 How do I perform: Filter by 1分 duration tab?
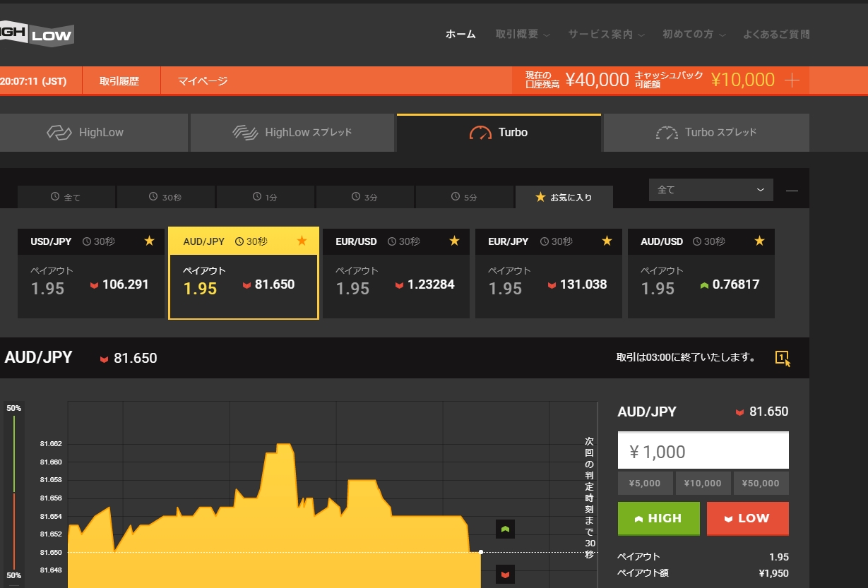pos(265,198)
